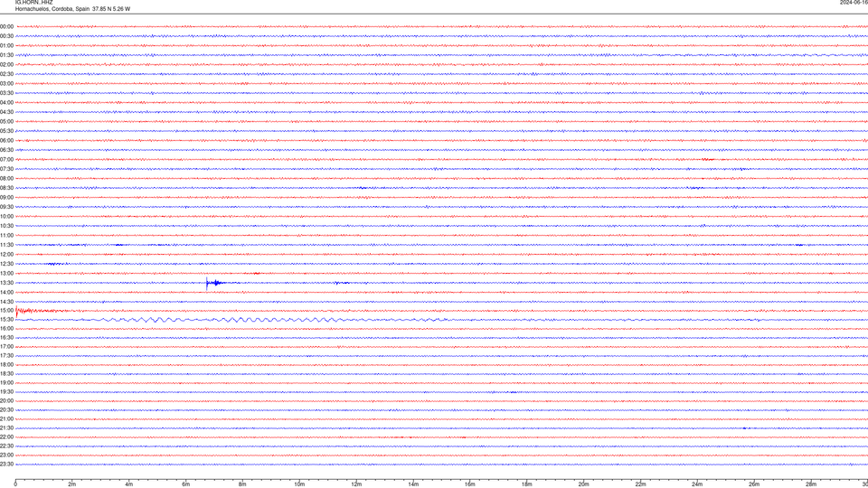Click the sharp spike on the 13:30 trace
Screen dimensions: 868x488
point(207,283)
